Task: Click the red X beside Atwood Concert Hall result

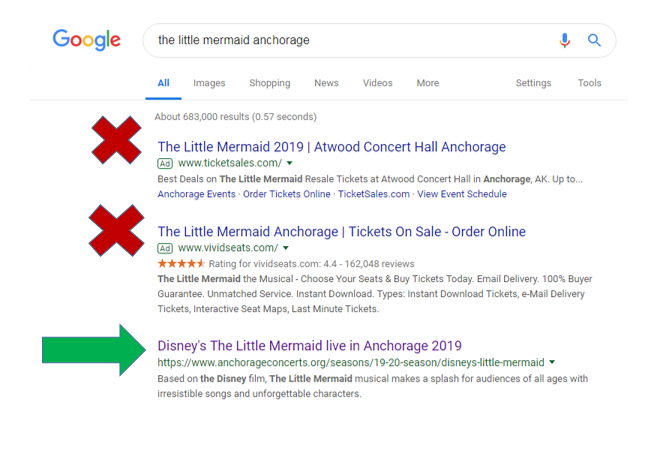Action: 116,140
